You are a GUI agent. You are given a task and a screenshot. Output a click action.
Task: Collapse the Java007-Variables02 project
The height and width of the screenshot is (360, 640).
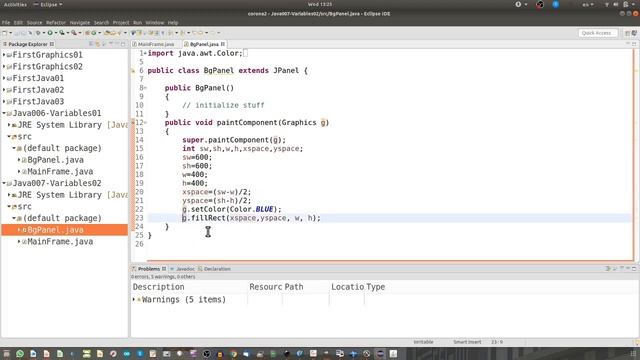4,183
